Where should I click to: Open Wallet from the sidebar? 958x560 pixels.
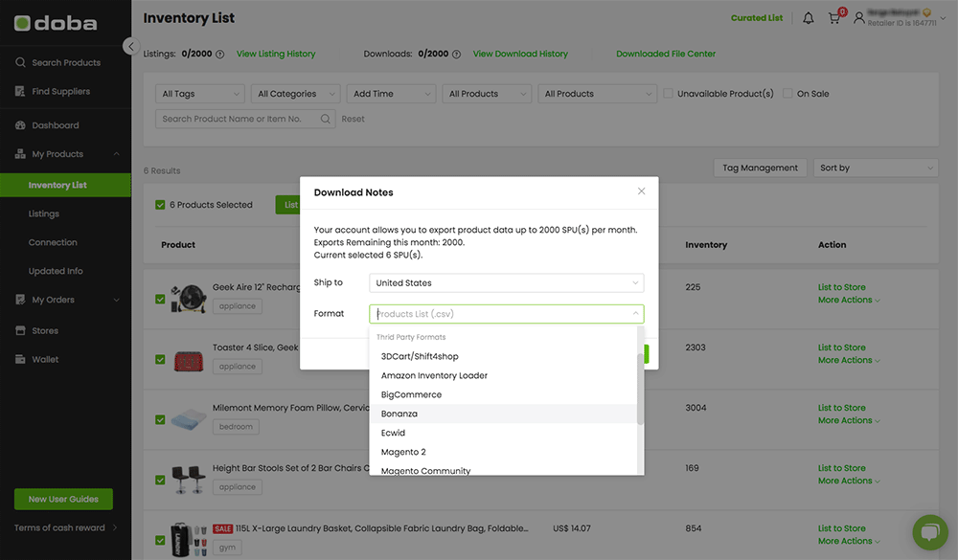click(x=45, y=360)
